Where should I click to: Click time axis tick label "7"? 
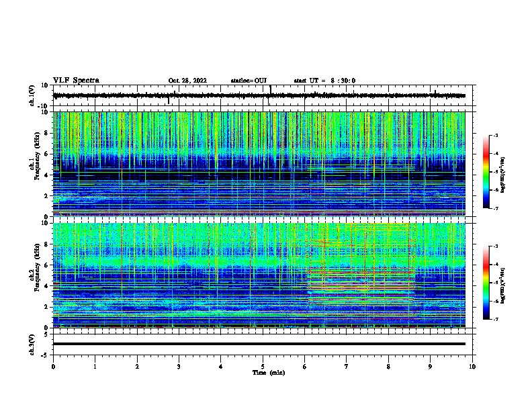pyautogui.click(x=347, y=367)
